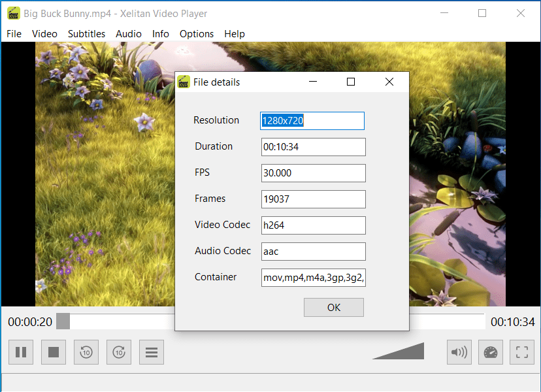Mute audio with the speaker icon
Image resolution: width=541 pixels, height=392 pixels.
[x=459, y=352]
